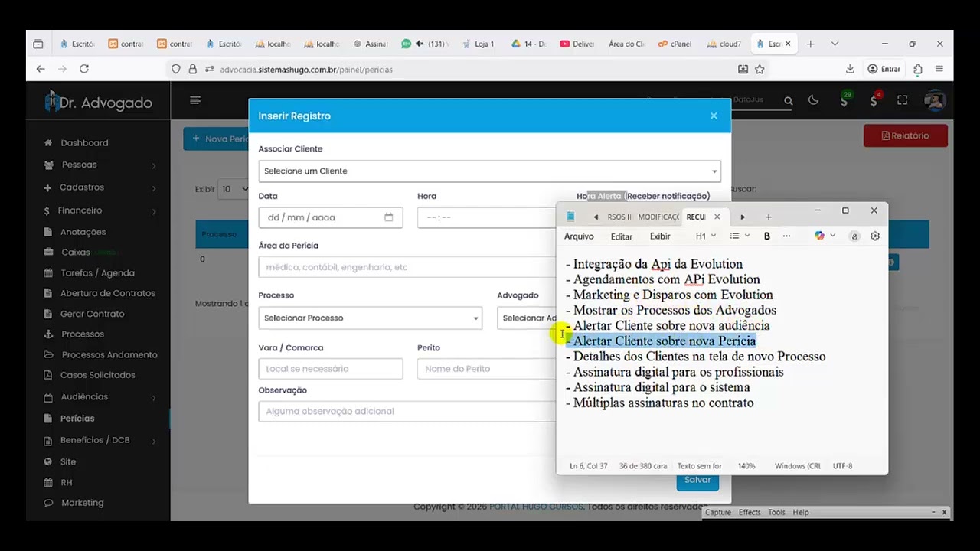Open browser downloads arrow icon
980x551 pixels.
850,69
